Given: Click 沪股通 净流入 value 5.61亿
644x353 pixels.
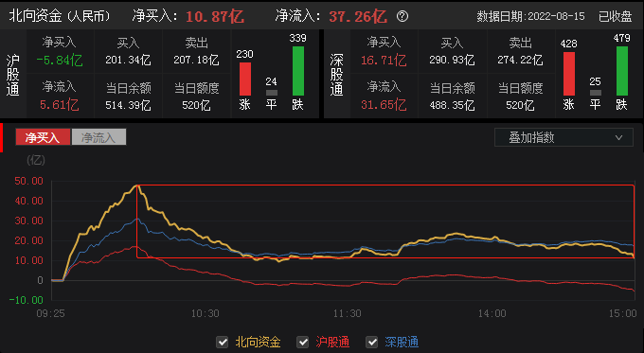Looking at the screenshot, I should [59, 105].
